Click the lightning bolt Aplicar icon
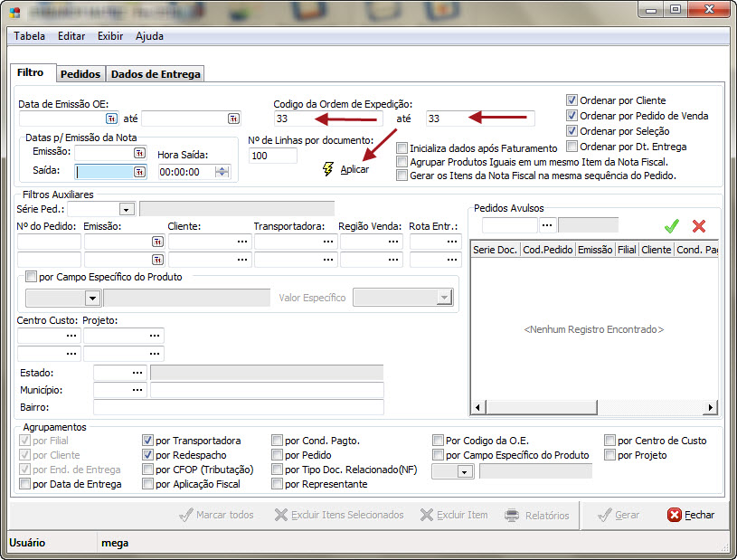This screenshot has height=560, width=737. pos(328,169)
